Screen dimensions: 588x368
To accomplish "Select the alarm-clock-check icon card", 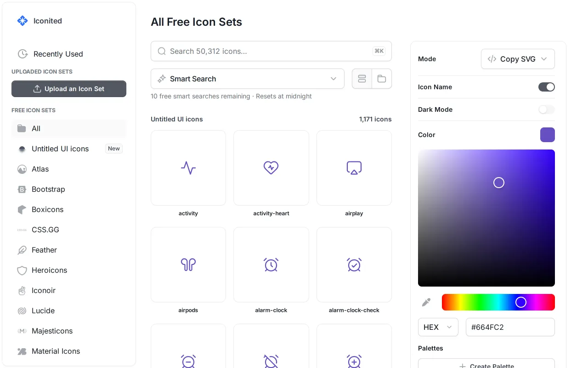I will 354,264.
